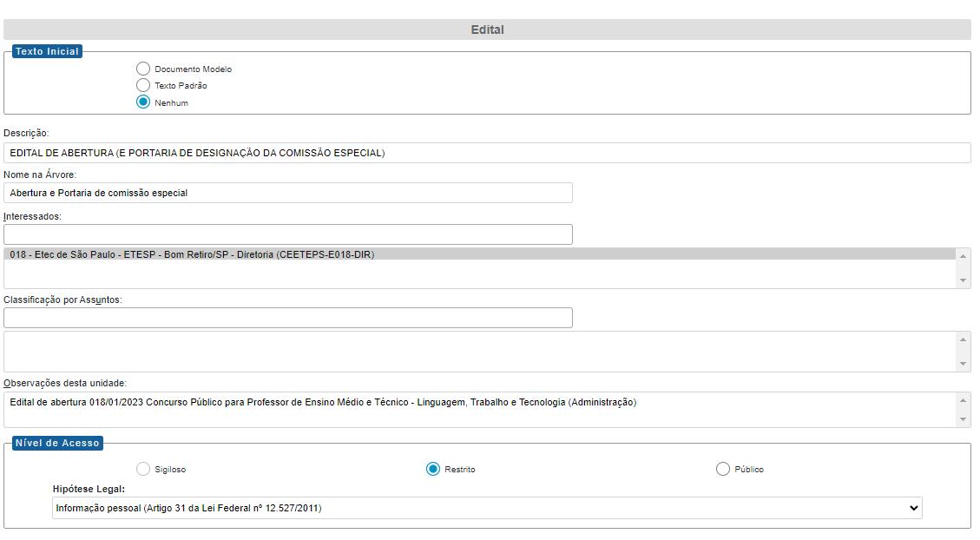Click the Classificação por Assuntos input
980x540 pixels.
[x=288, y=318]
